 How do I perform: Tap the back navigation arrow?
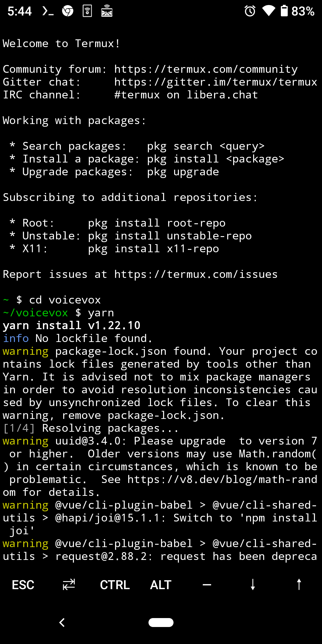(62, 622)
